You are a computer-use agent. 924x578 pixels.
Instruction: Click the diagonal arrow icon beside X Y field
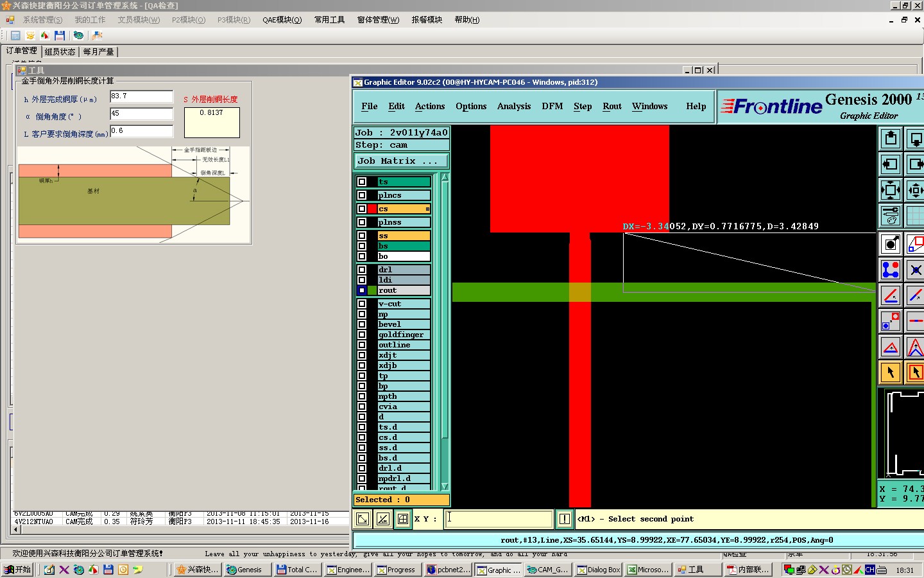(x=363, y=519)
